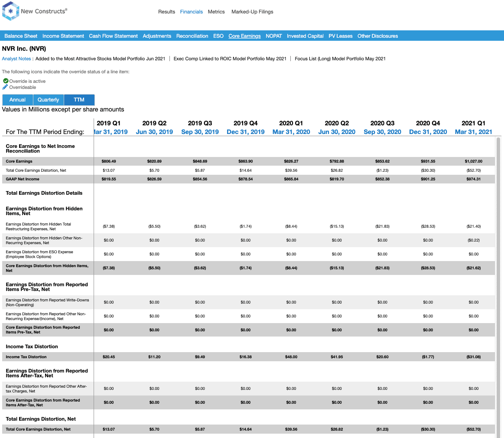Screen dimensions: 504x438
Task: Click the Exec Comp Linked to ROIC note
Action: (x=230, y=59)
